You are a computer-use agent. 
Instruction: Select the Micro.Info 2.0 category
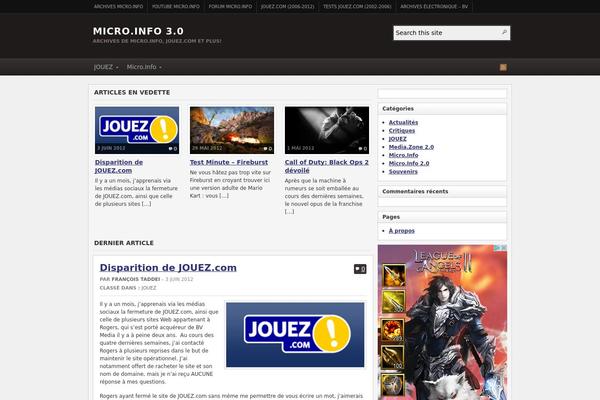click(409, 163)
